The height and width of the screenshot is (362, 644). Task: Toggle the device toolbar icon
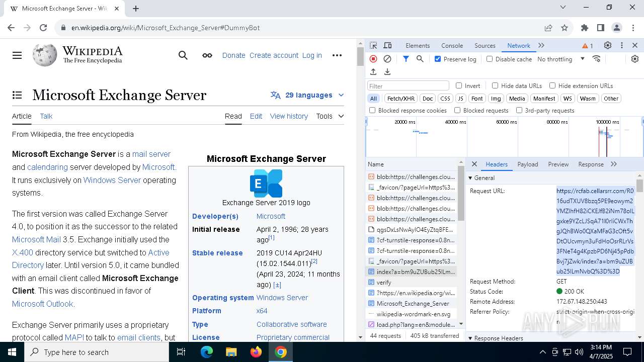[x=387, y=45]
